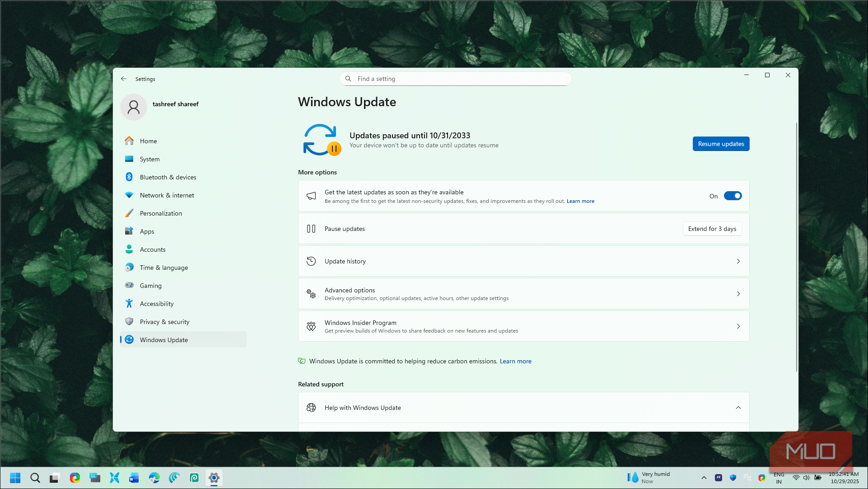Click the on-screen keyboard app on taskbar

(x=95, y=478)
